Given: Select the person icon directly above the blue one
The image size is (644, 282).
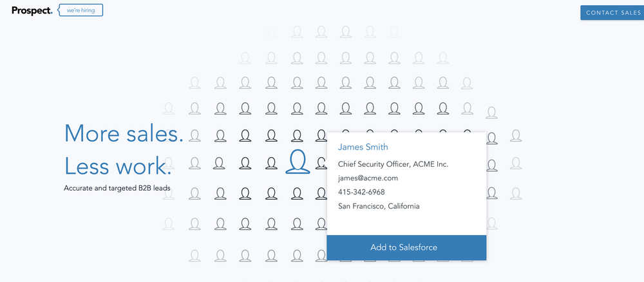Looking at the screenshot, I should [x=297, y=136].
